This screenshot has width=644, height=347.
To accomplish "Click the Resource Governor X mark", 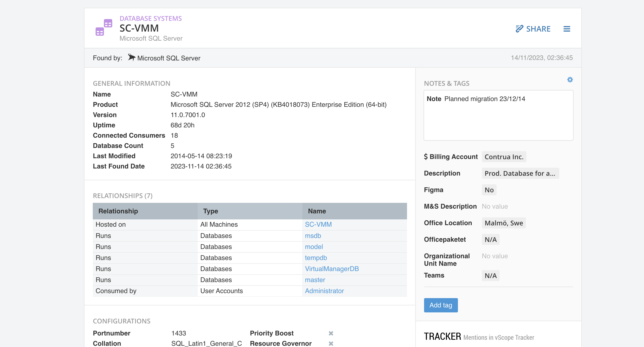I will [x=331, y=343].
